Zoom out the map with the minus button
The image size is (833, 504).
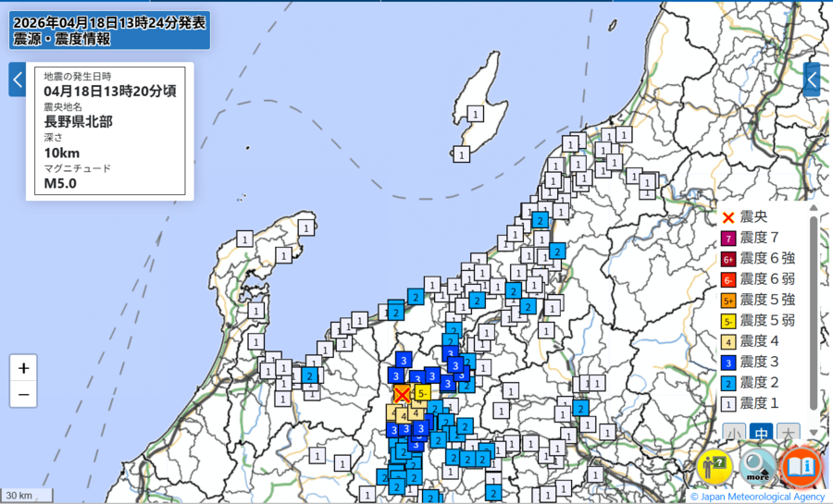pyautogui.click(x=23, y=395)
